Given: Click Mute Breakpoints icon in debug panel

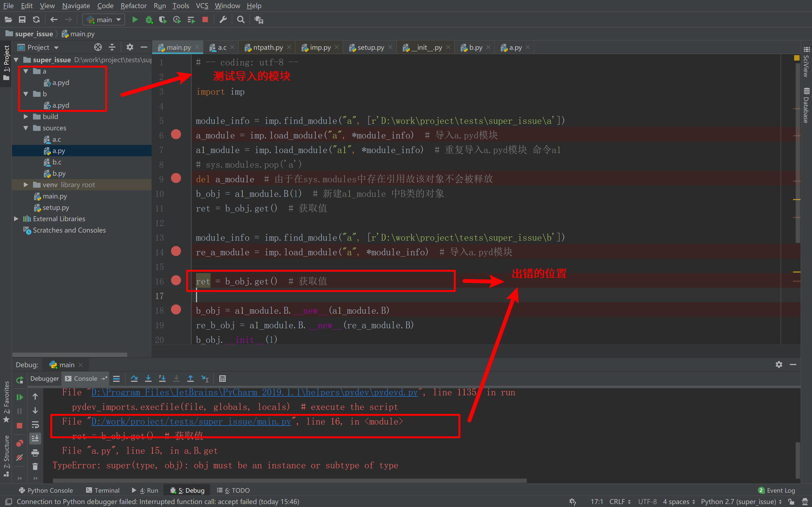Looking at the screenshot, I should [x=20, y=457].
